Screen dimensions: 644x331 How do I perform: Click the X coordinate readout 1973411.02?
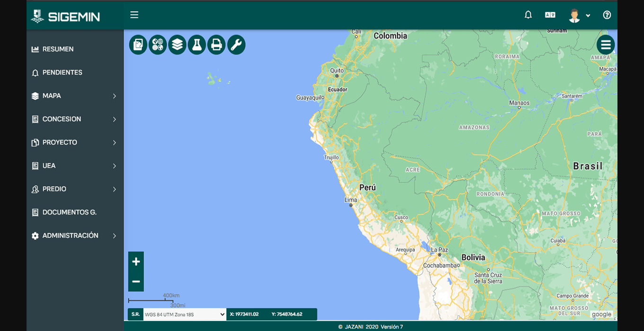(244, 314)
